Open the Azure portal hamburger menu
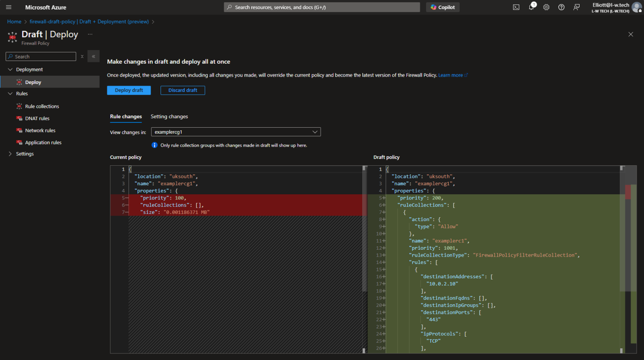Screen dimensions: 644x360 tap(9, 7)
